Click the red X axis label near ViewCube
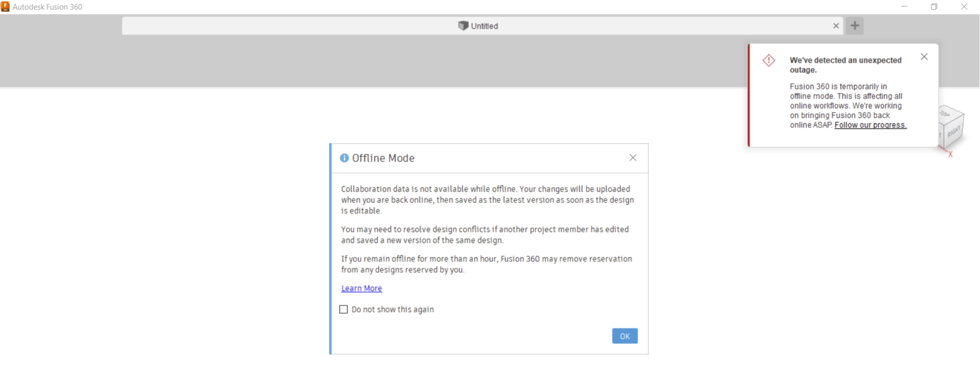Screen dimensions: 980x377 point(950,154)
